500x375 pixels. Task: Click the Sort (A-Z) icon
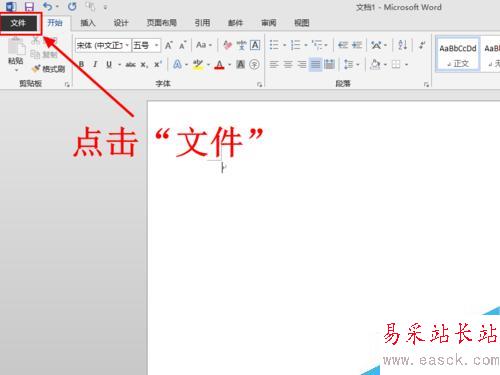click(403, 45)
